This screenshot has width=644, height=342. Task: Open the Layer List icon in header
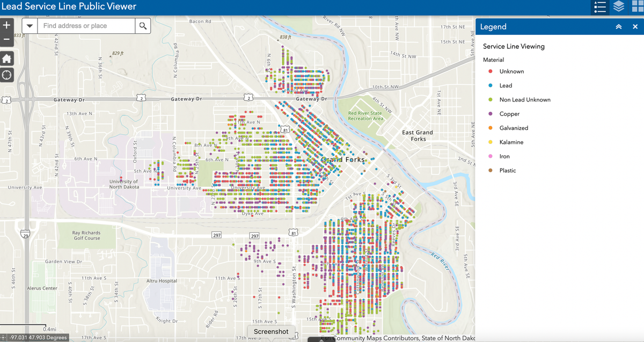(x=619, y=8)
